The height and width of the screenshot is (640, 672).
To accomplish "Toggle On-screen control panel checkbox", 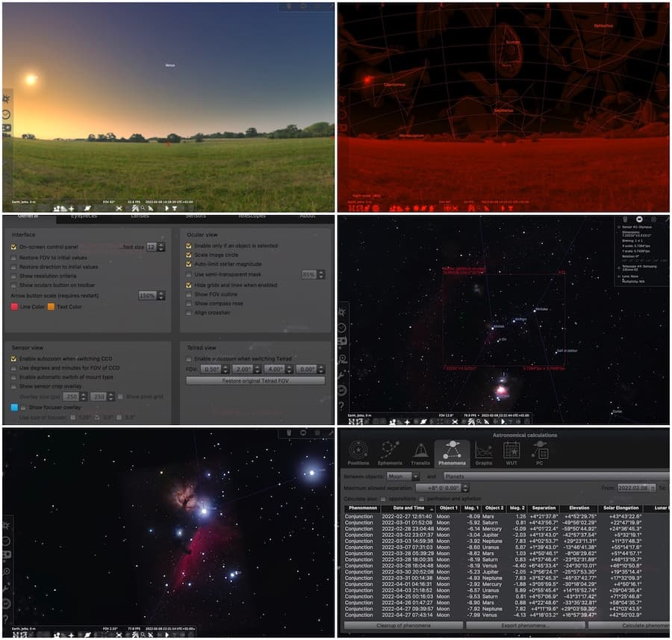I will click(x=13, y=247).
